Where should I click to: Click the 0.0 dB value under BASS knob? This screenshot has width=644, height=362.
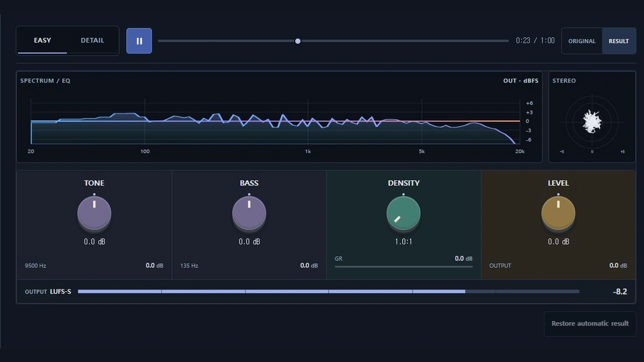pos(250,242)
